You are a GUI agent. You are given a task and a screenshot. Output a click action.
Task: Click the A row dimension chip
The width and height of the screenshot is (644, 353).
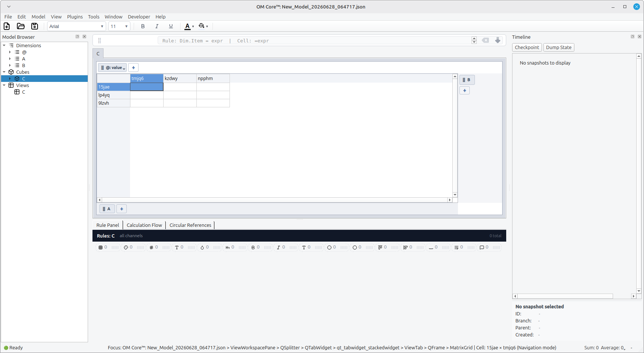tap(107, 209)
